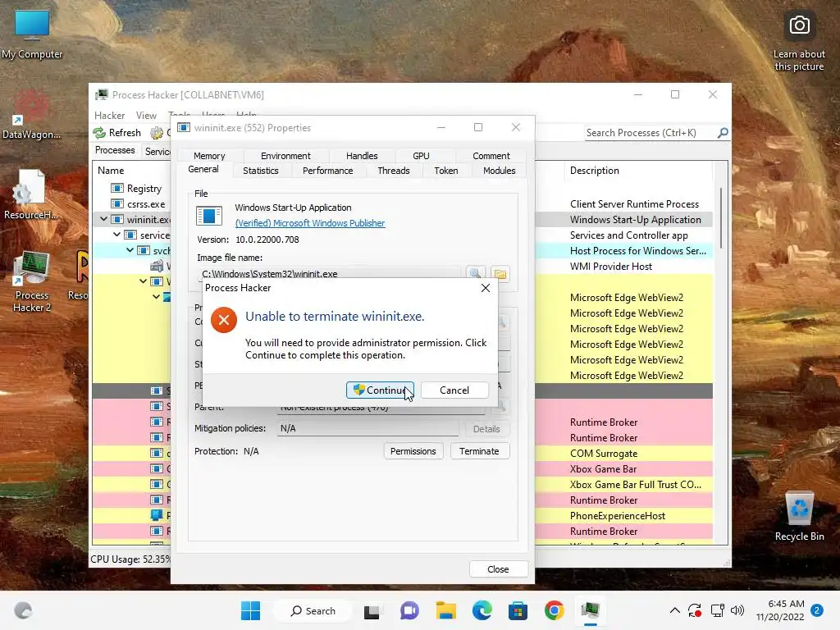
Task: Open the DataWagon desktop shortcut
Action: point(32,115)
